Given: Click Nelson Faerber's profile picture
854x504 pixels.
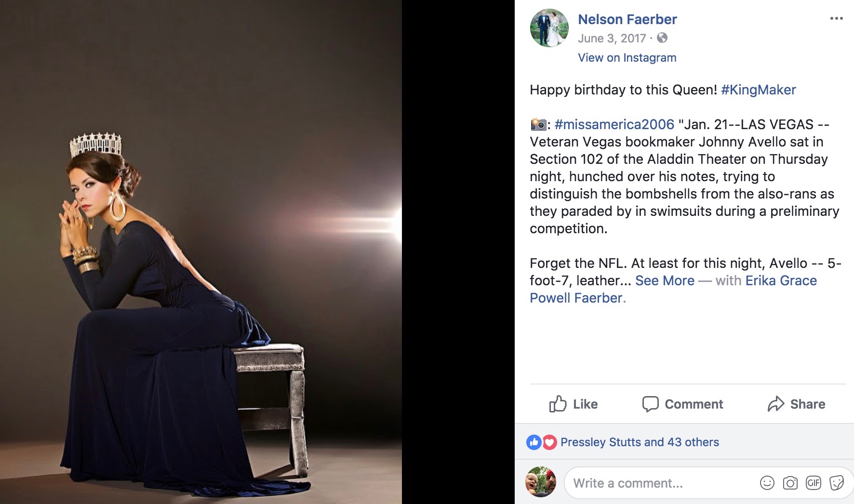Looking at the screenshot, I should click(x=549, y=28).
